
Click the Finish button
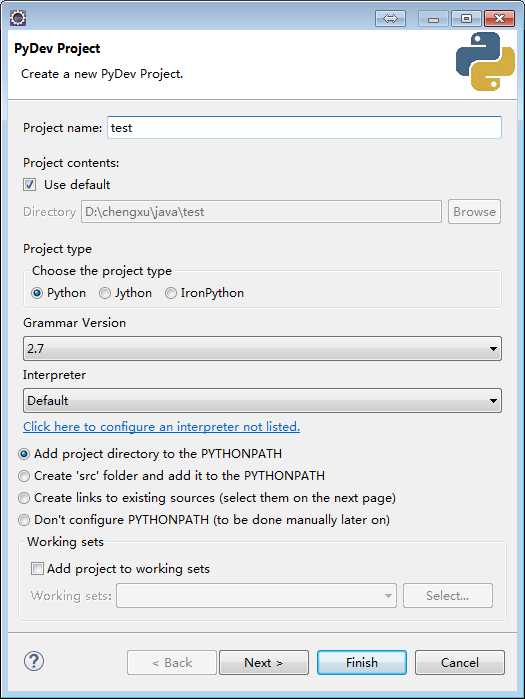[362, 662]
